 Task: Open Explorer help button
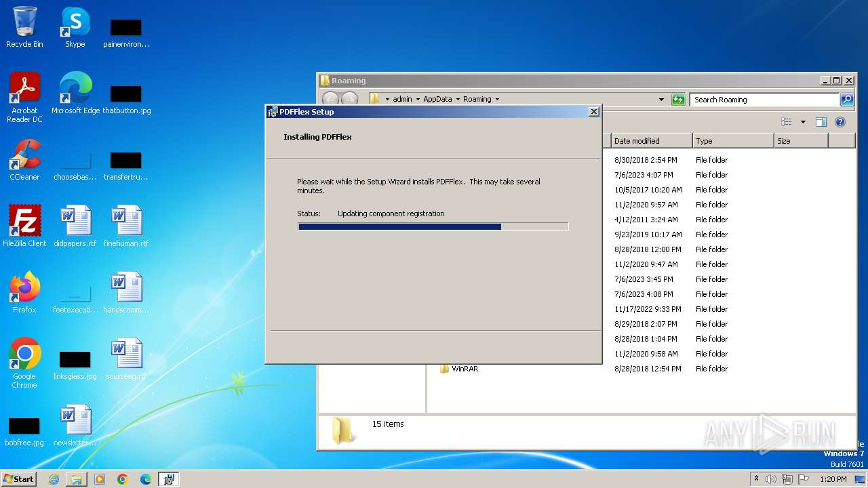click(840, 122)
